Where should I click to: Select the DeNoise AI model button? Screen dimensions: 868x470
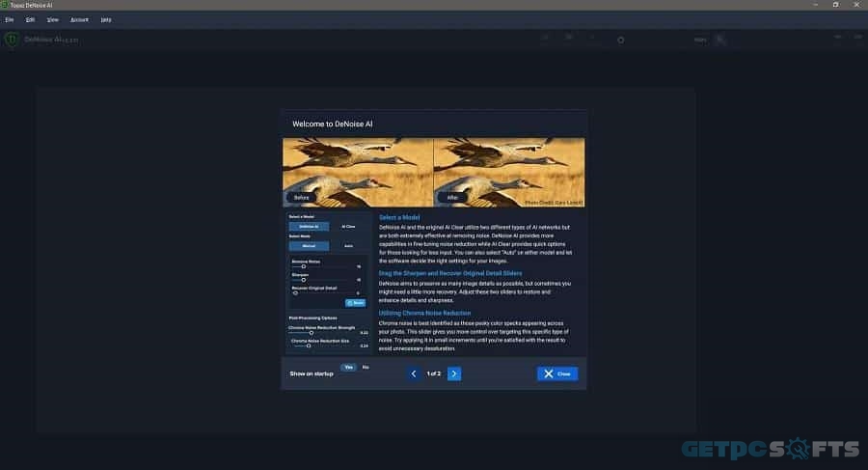tap(309, 226)
